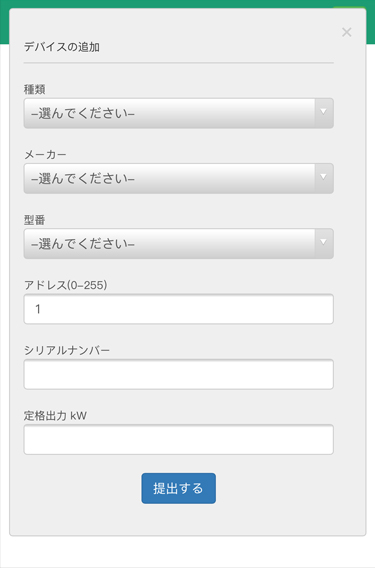Click the arrow on メーカー select box
This screenshot has width=375, height=568.
coord(324,177)
